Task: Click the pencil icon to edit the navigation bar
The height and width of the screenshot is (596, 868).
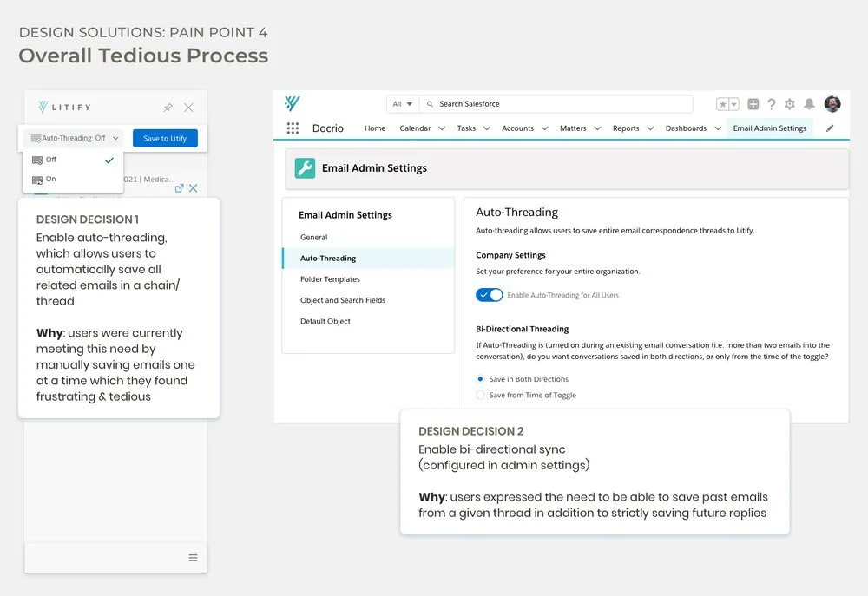Action: 830,128
